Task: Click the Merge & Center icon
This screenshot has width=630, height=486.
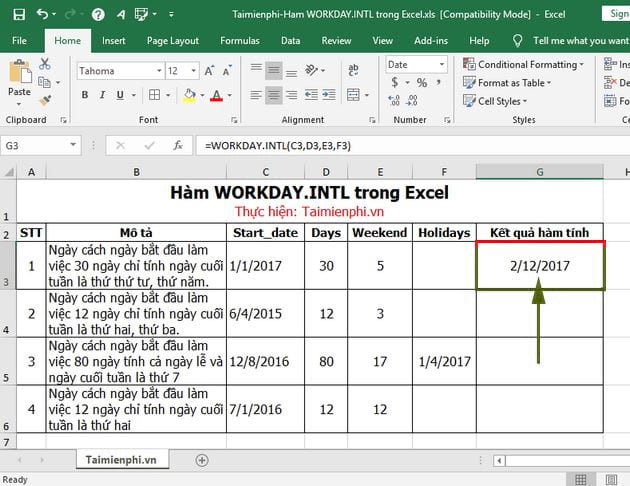Action: 353,95
